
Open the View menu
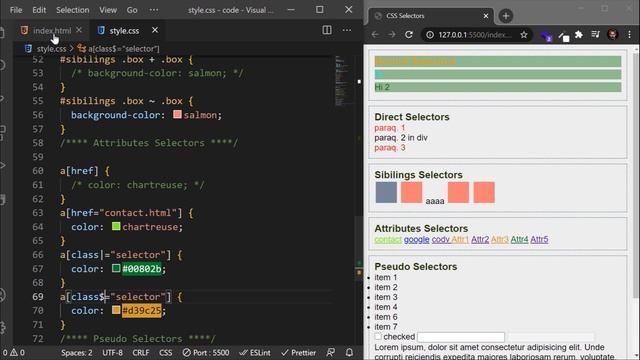click(x=108, y=10)
